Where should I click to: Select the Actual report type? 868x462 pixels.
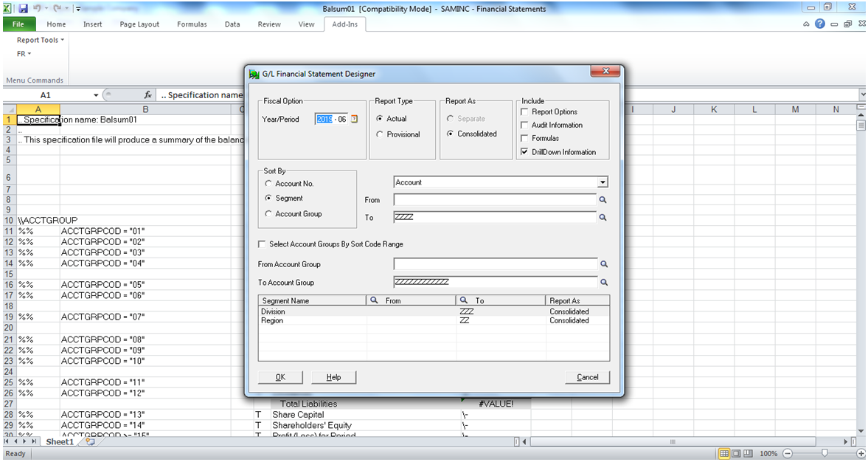(391, 119)
